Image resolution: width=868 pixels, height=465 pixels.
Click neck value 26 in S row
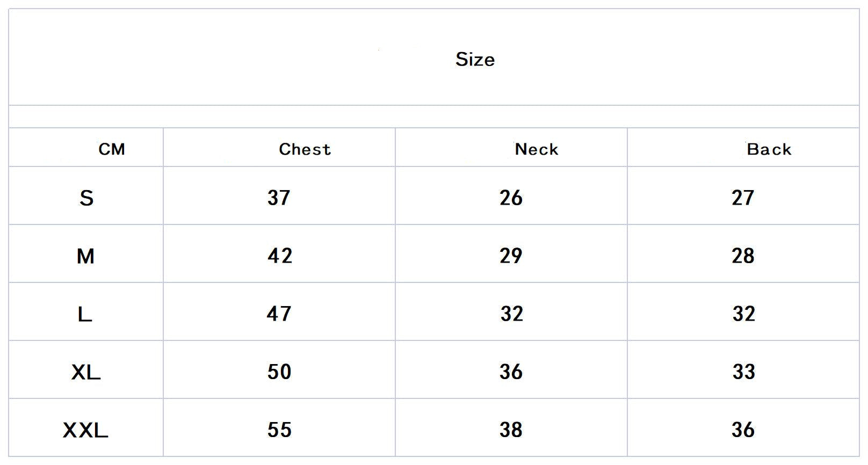[511, 198]
